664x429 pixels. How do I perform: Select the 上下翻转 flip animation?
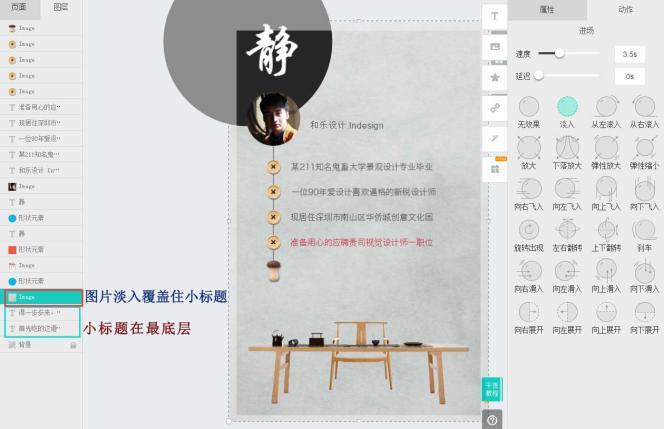point(606,235)
